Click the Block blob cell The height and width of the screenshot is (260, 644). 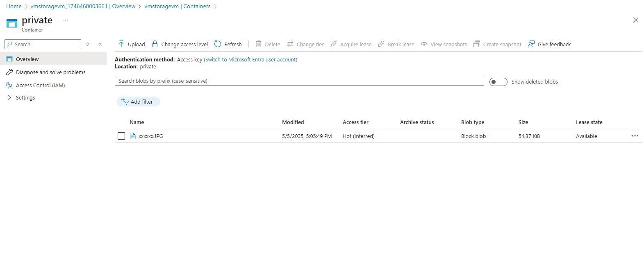click(x=473, y=136)
